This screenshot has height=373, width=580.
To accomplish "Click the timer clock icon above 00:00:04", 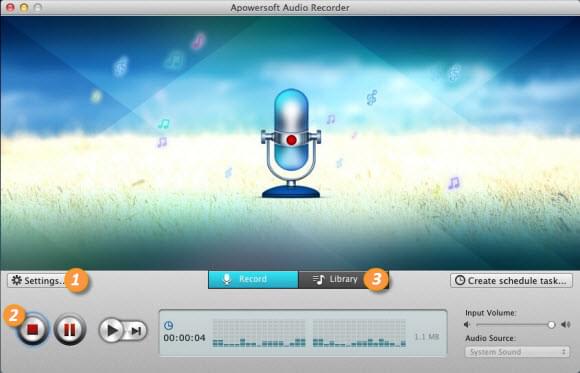I will (x=168, y=326).
